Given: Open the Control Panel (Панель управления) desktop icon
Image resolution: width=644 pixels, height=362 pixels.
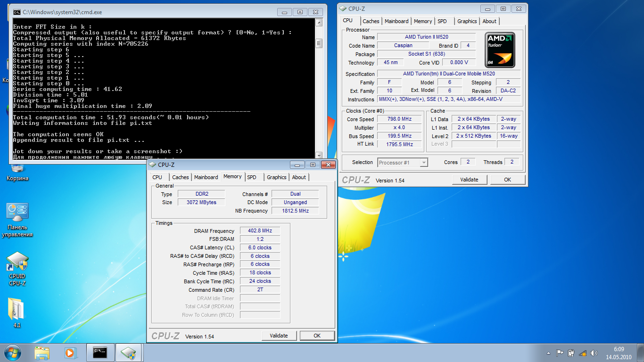Looking at the screenshot, I should pyautogui.click(x=17, y=221).
